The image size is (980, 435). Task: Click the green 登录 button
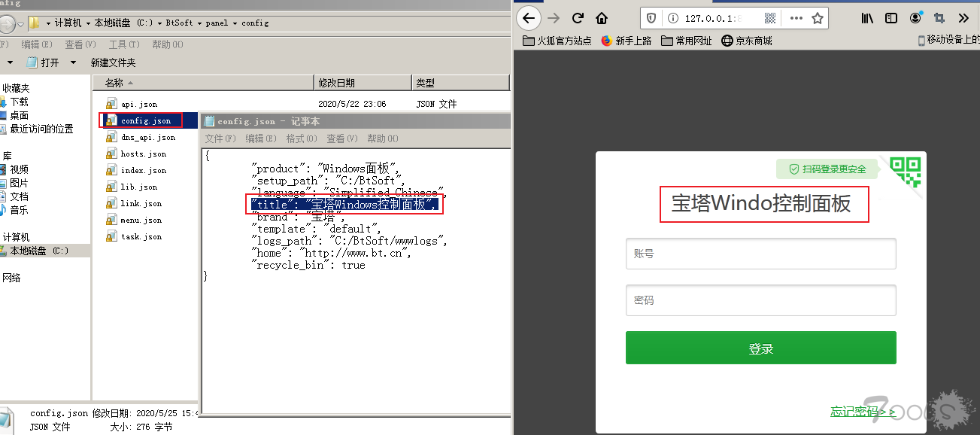(760, 348)
